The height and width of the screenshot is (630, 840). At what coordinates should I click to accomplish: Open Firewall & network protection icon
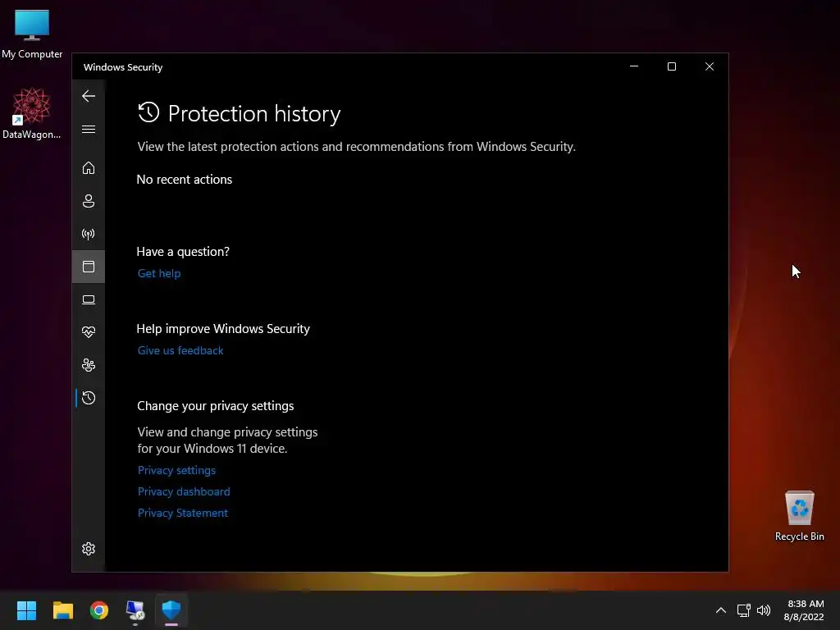point(89,234)
